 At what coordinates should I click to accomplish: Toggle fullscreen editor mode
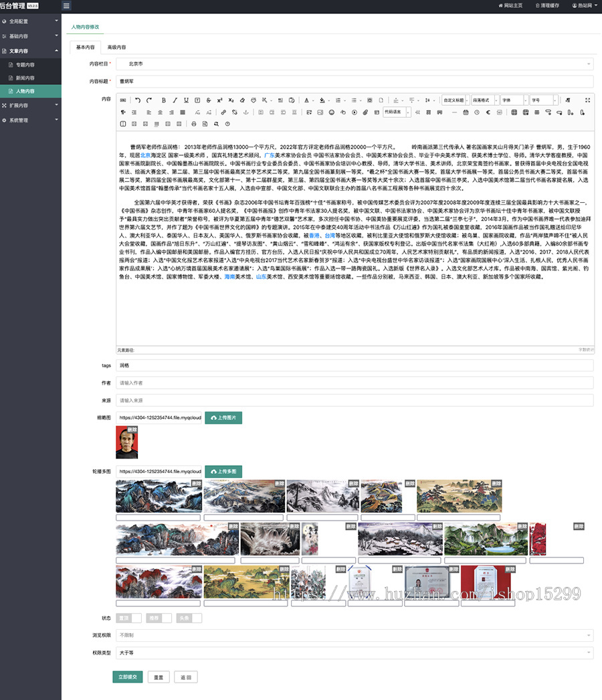587,100
